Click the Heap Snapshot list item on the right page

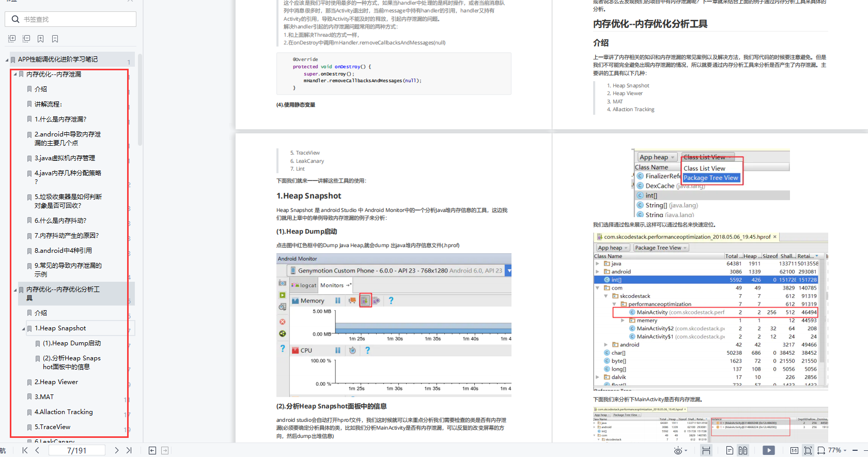(x=631, y=86)
